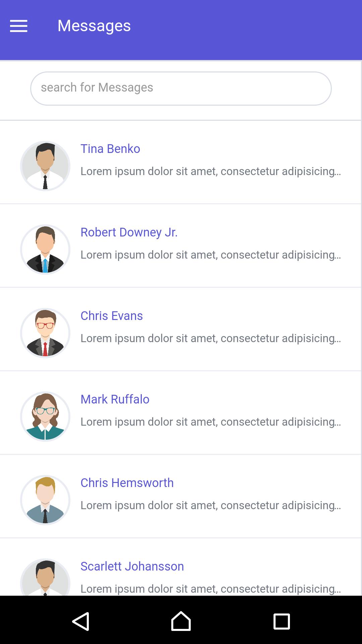Tap Chris Hemsworth's message preview text
362x644 pixels.
point(210,505)
